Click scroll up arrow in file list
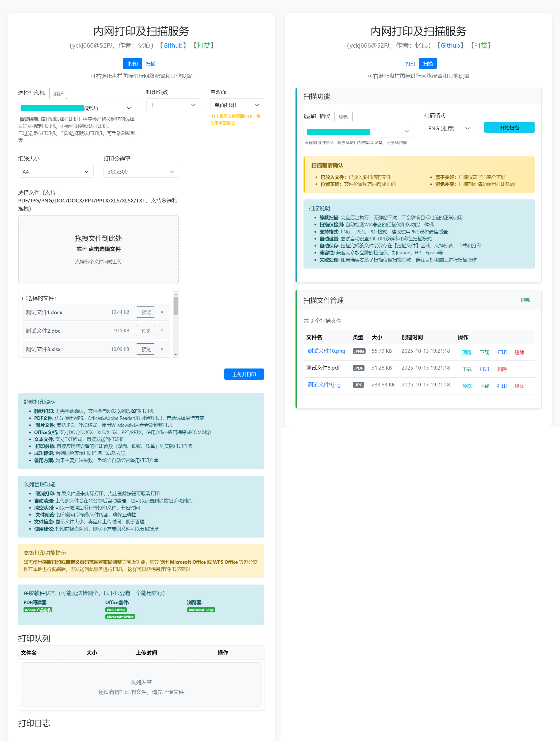Screen dimensions: 560x741 click(x=176, y=294)
